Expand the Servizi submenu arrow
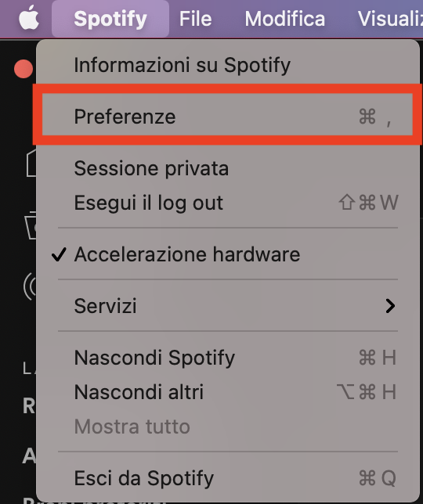 [x=390, y=306]
